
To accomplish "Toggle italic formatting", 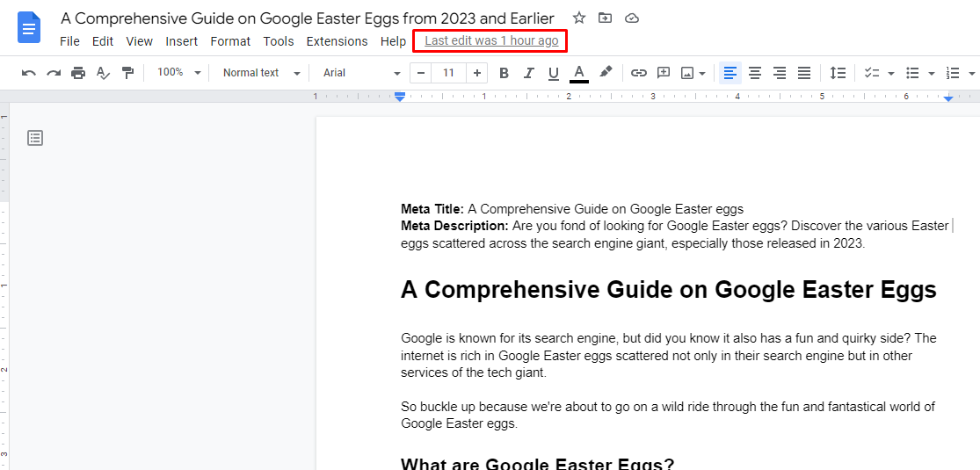I will tap(529, 73).
